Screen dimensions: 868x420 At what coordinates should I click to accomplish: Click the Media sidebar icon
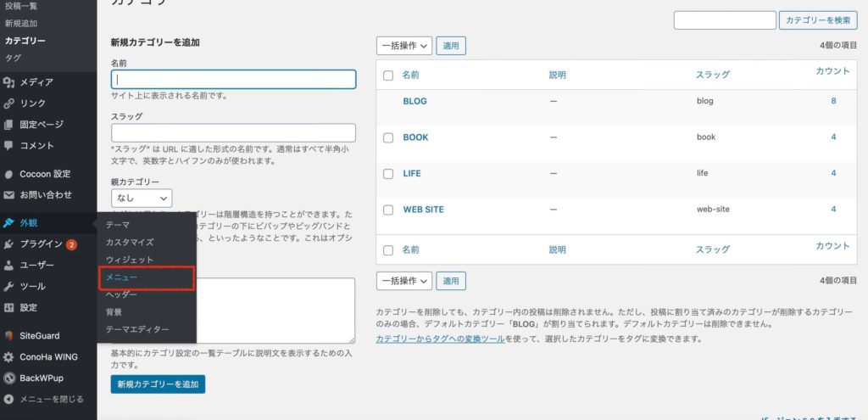8,82
